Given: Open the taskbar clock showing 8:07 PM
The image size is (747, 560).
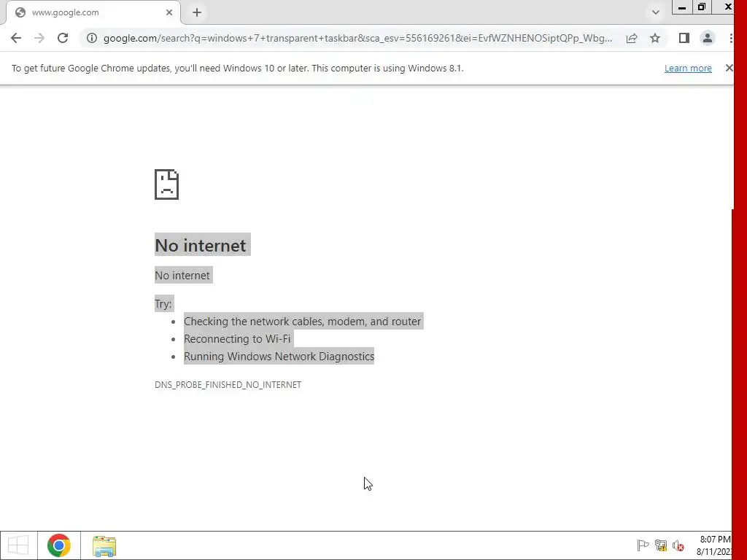Looking at the screenshot, I should click(x=714, y=545).
